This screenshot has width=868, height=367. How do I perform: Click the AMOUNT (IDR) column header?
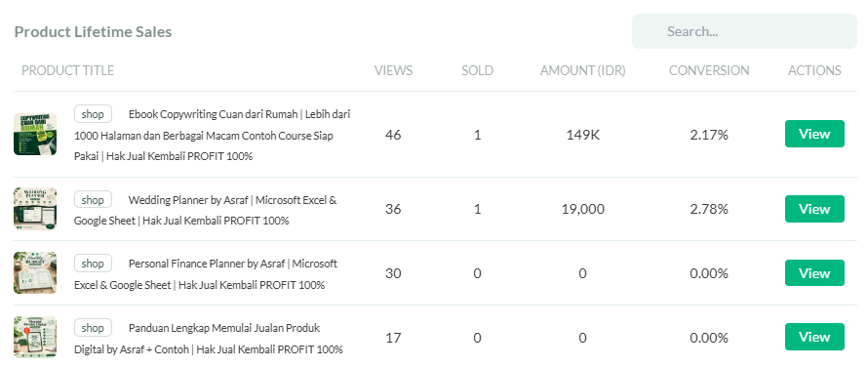(x=583, y=70)
